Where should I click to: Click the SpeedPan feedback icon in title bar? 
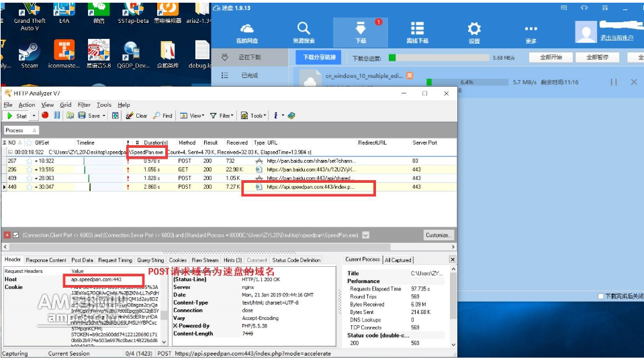pyautogui.click(x=564, y=8)
